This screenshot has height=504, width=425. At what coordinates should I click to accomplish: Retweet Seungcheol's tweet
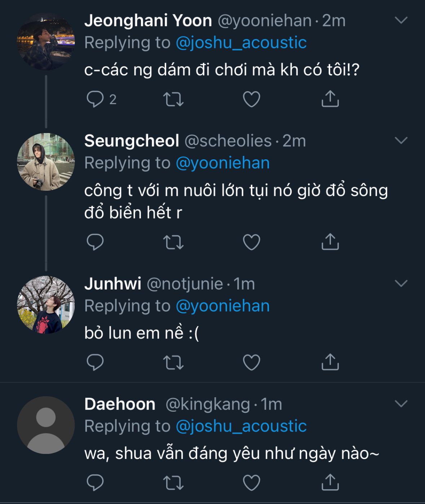[173, 242]
